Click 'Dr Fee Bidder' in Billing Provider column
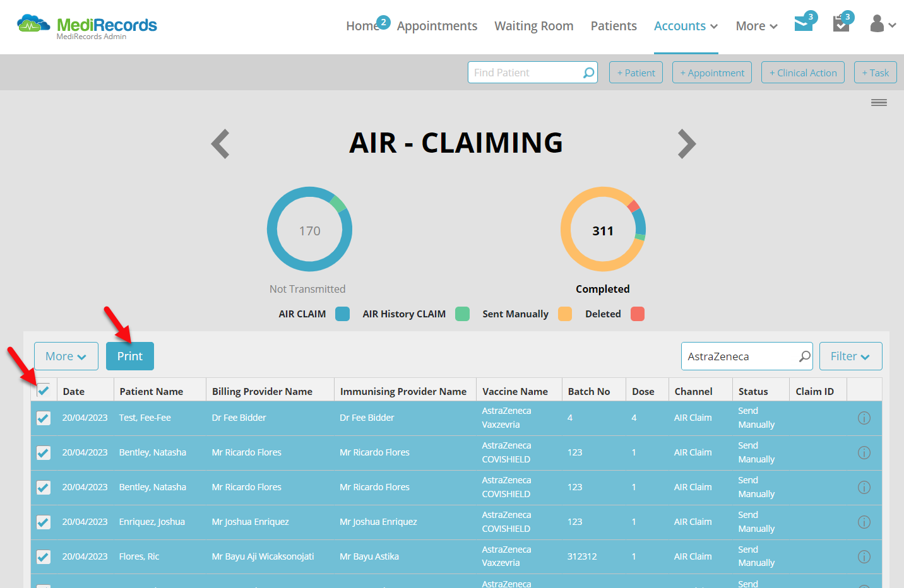 (239, 418)
